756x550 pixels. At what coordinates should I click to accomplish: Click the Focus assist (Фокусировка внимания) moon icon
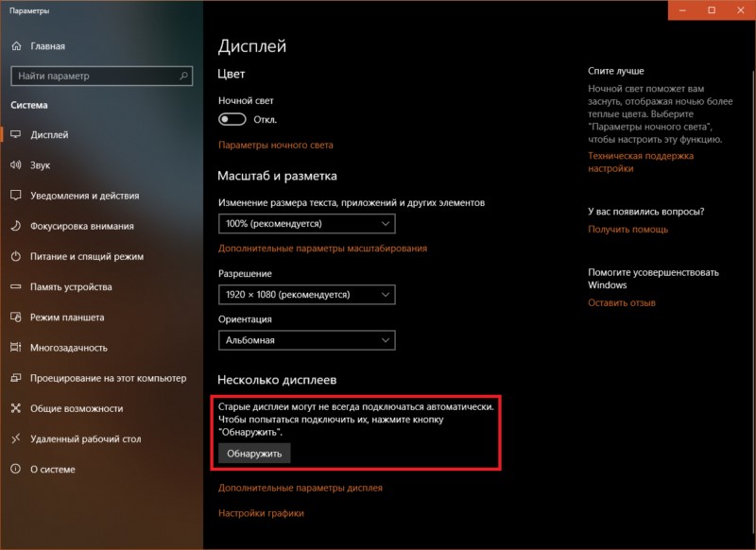pos(16,226)
